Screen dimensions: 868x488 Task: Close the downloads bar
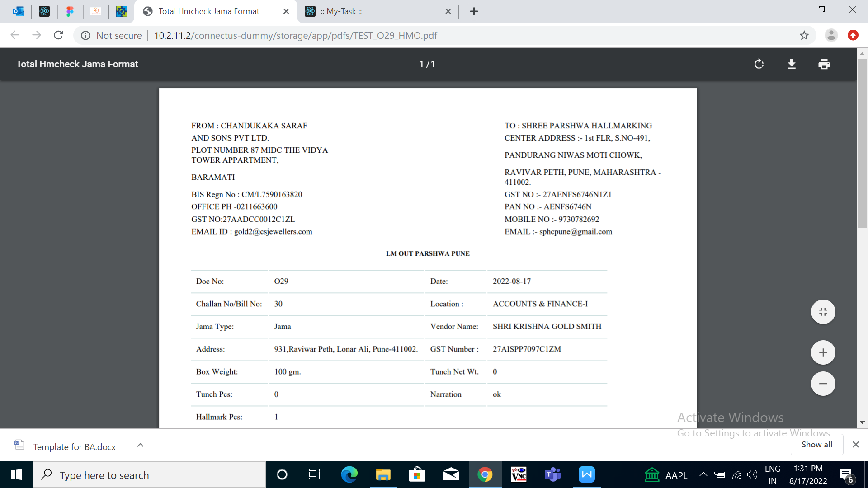pyautogui.click(x=855, y=445)
